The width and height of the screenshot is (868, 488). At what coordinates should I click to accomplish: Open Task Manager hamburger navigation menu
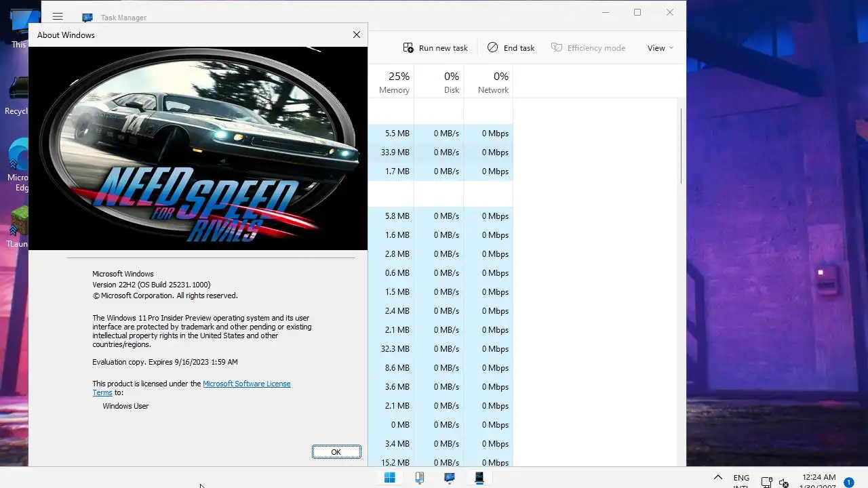point(58,17)
